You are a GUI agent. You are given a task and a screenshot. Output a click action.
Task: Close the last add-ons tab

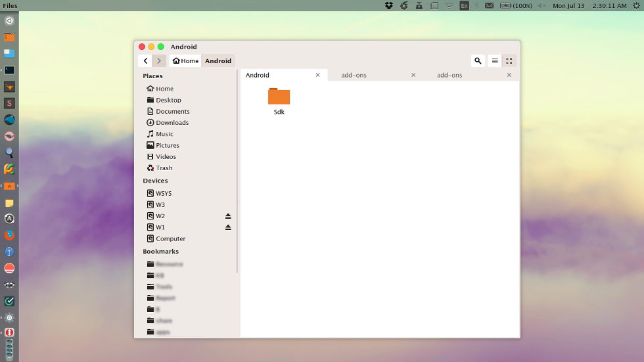(x=509, y=75)
